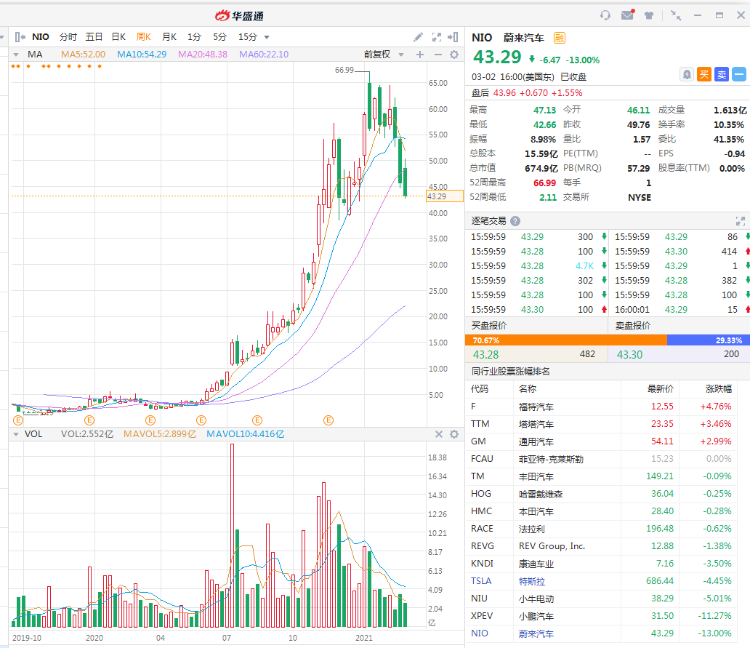Sort peers by 名称 column header

tap(528, 389)
